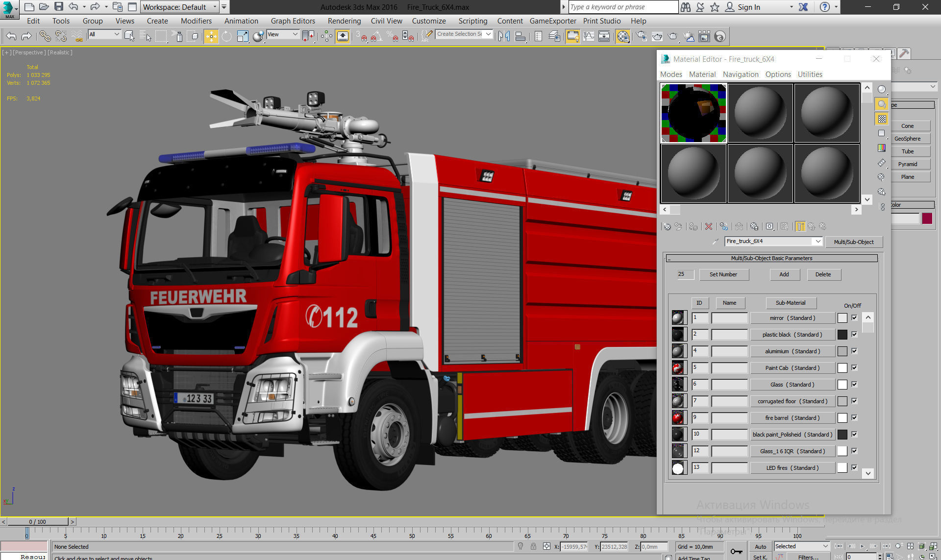The image size is (941, 560).
Task: Open the Mirror tool
Action: click(504, 36)
